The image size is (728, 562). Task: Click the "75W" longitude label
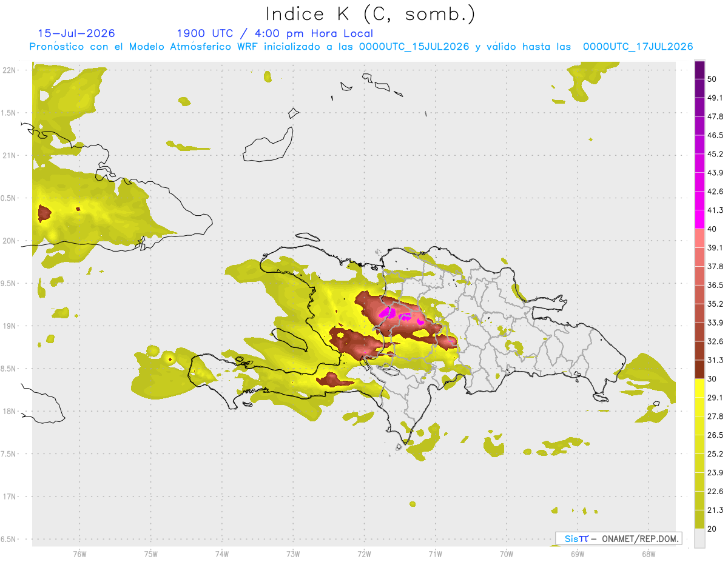coord(150,554)
